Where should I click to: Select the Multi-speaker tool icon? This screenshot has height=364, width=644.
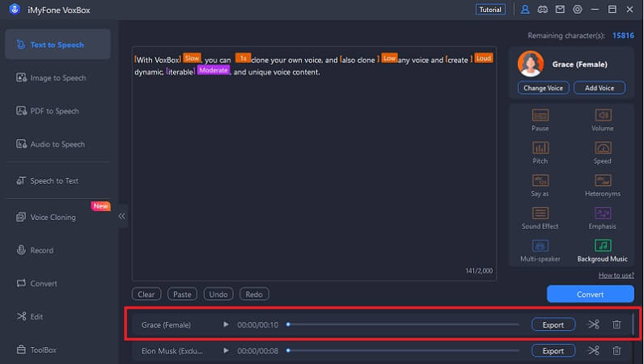coord(540,246)
